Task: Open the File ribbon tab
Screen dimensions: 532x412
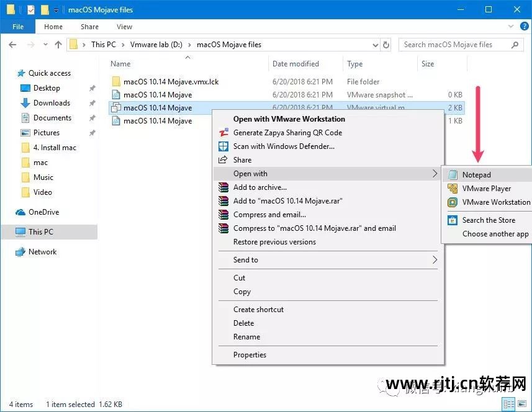Action: pyautogui.click(x=17, y=27)
